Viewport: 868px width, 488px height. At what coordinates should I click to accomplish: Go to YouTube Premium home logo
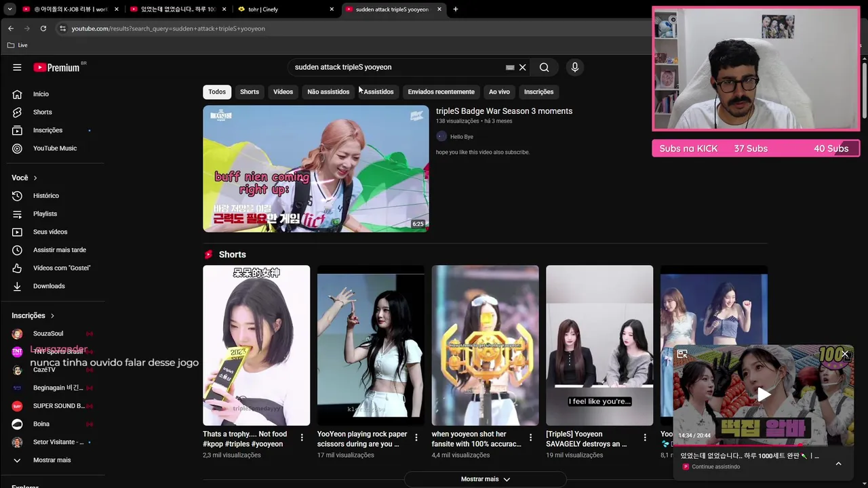(58, 67)
